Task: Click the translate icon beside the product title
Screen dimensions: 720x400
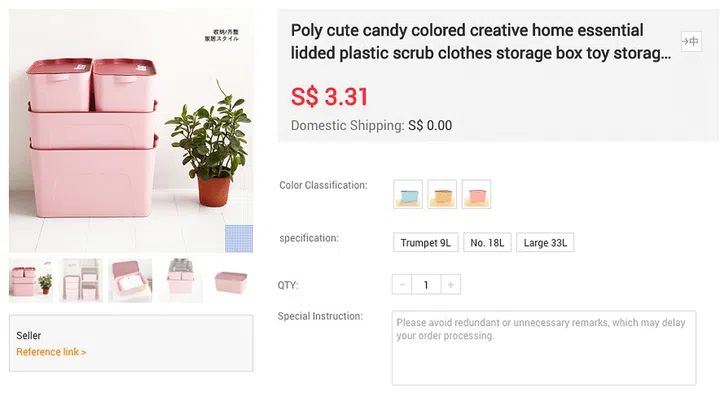Action: (x=690, y=41)
